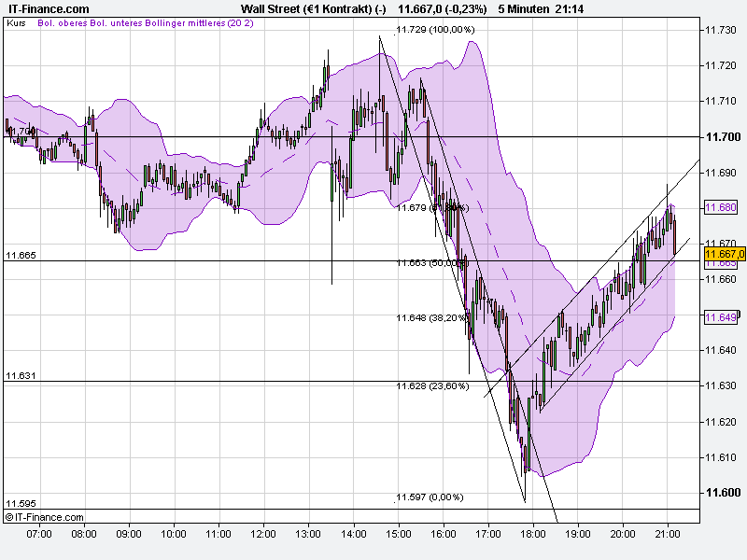Click the purple 11.680 alert label
This screenshot has width=747, height=560.
[x=720, y=207]
